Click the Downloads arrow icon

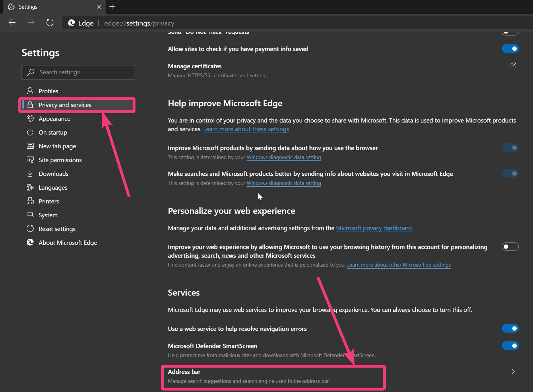point(30,174)
